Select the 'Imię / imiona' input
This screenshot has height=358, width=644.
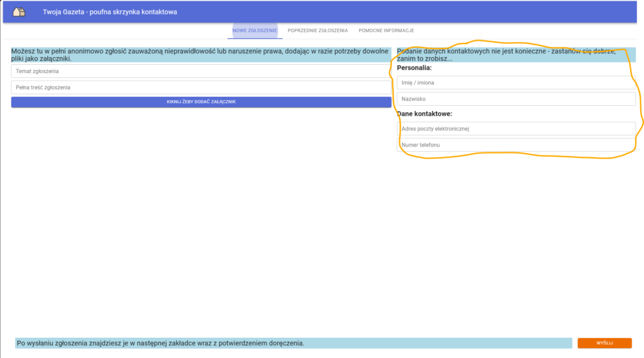[516, 82]
